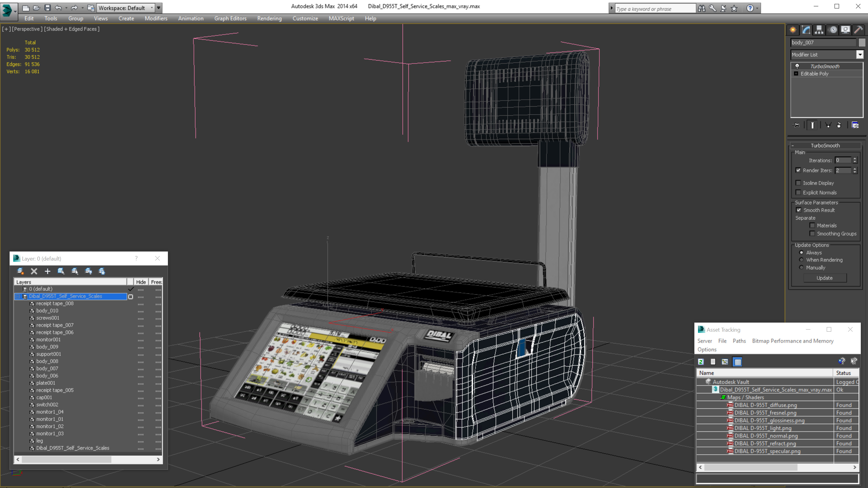Toggle TurboSmooth modifier lightbulb icon

pos(797,66)
